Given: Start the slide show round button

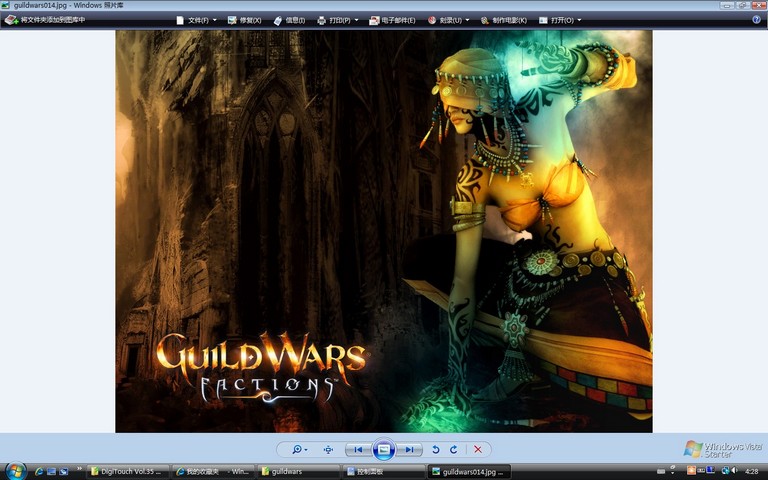Looking at the screenshot, I should click(x=384, y=449).
